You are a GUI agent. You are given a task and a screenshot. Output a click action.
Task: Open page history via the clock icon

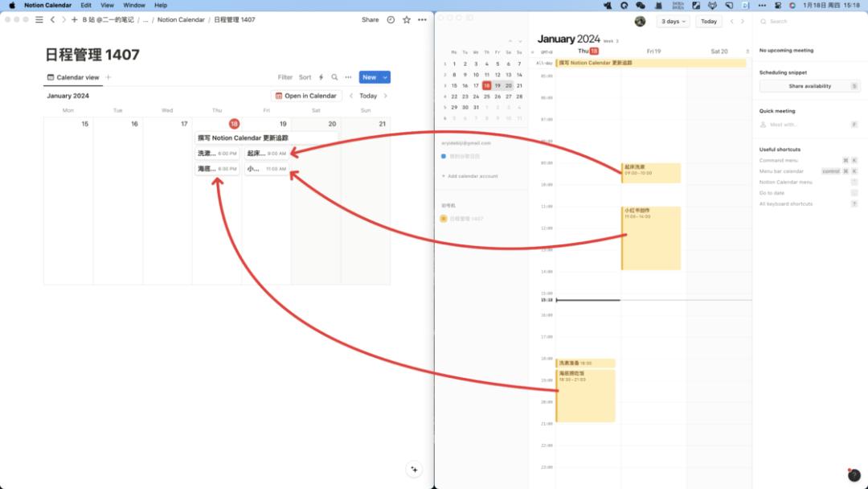tap(391, 19)
